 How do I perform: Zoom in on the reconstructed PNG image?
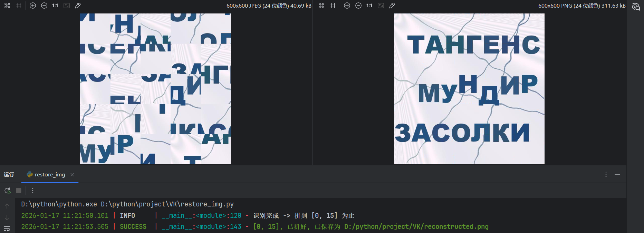[x=347, y=6]
